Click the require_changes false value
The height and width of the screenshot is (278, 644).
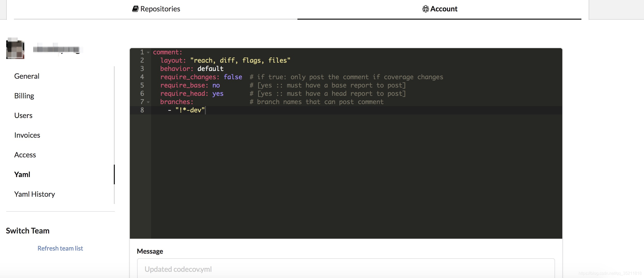point(233,77)
